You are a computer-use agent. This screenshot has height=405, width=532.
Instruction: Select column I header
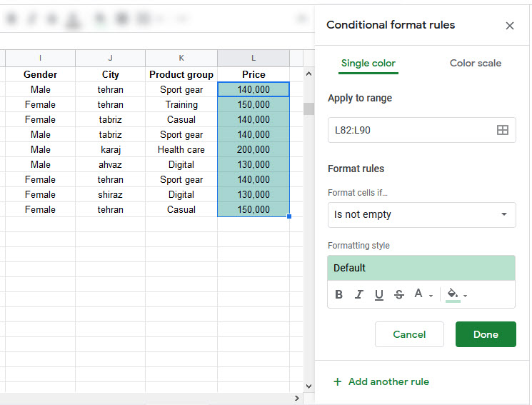[40, 58]
